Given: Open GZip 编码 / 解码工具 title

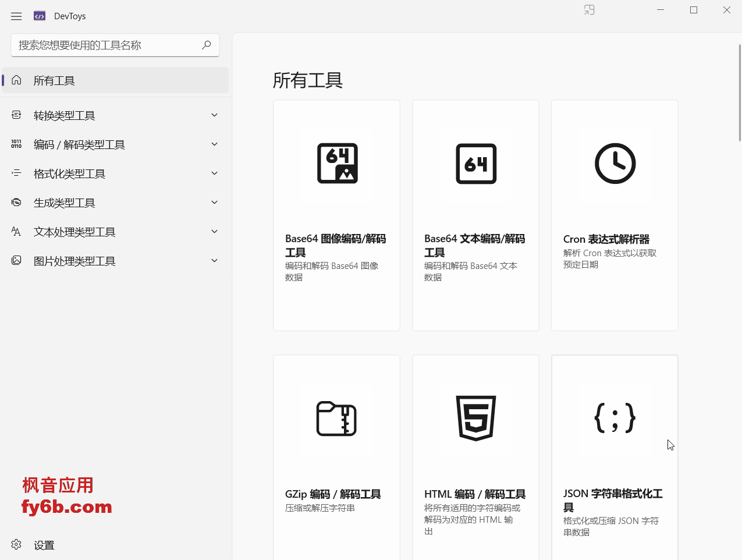Looking at the screenshot, I should pos(333,494).
